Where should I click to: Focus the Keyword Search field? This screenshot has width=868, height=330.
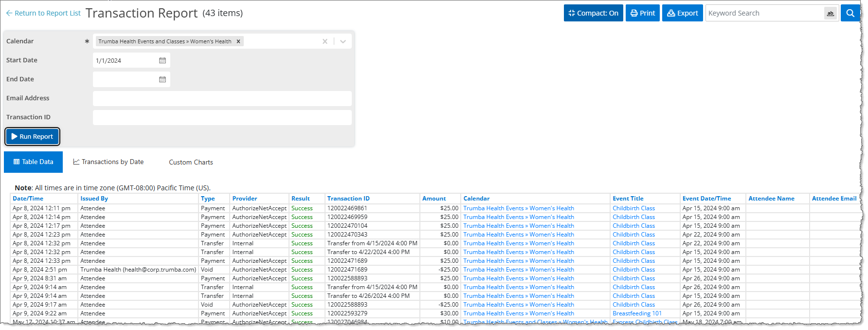[x=765, y=13]
